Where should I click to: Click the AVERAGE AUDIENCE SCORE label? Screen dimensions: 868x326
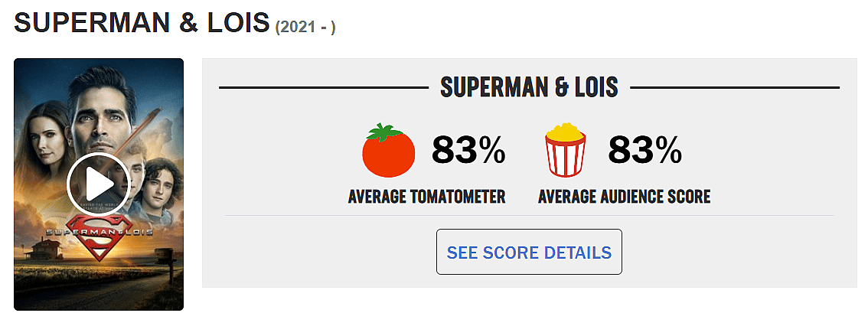tap(624, 197)
